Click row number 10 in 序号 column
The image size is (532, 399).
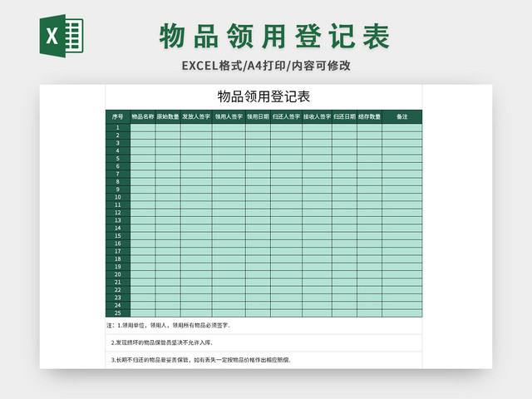[x=118, y=197]
